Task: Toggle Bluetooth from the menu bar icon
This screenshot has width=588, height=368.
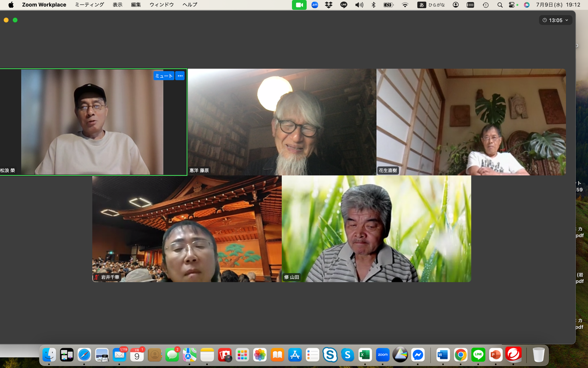Action: pos(373,5)
